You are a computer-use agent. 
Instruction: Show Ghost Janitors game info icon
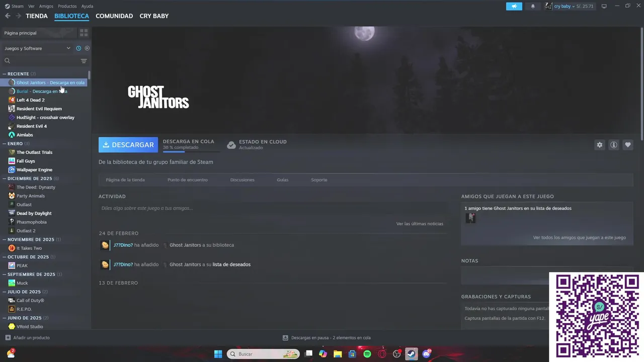point(614,145)
